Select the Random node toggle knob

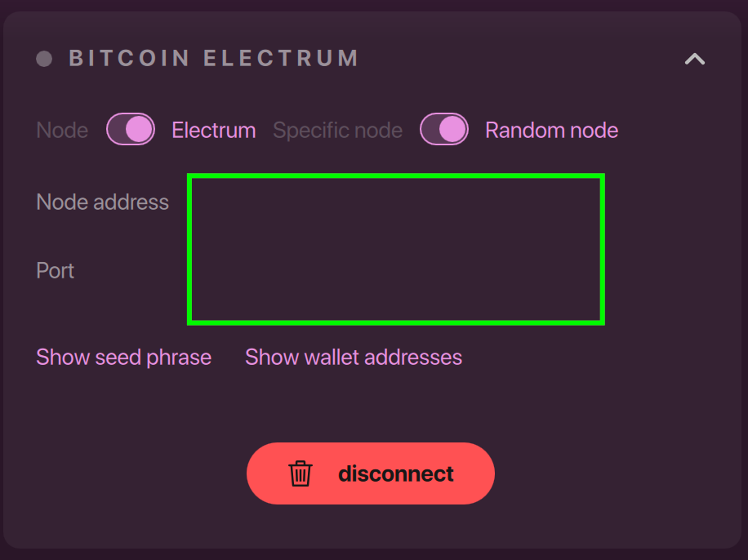coord(453,129)
